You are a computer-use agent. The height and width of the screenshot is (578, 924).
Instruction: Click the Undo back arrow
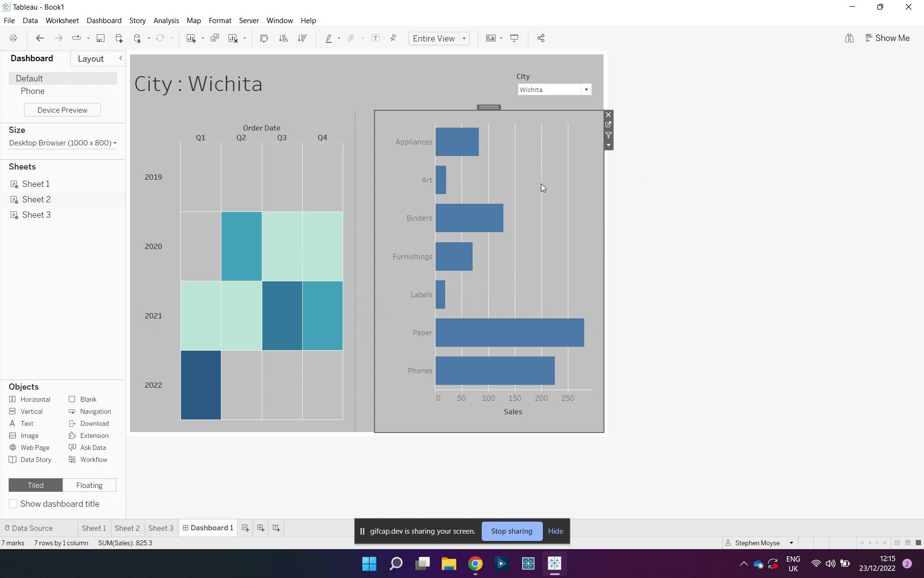[40, 38]
